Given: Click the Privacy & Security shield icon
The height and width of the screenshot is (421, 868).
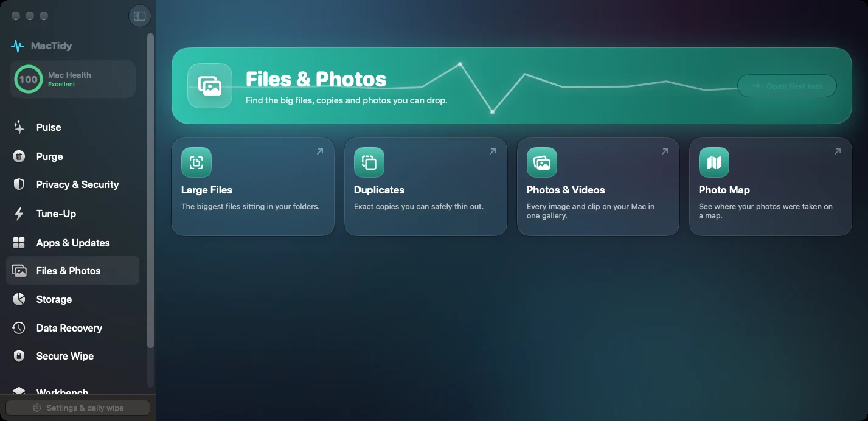Looking at the screenshot, I should point(19,184).
